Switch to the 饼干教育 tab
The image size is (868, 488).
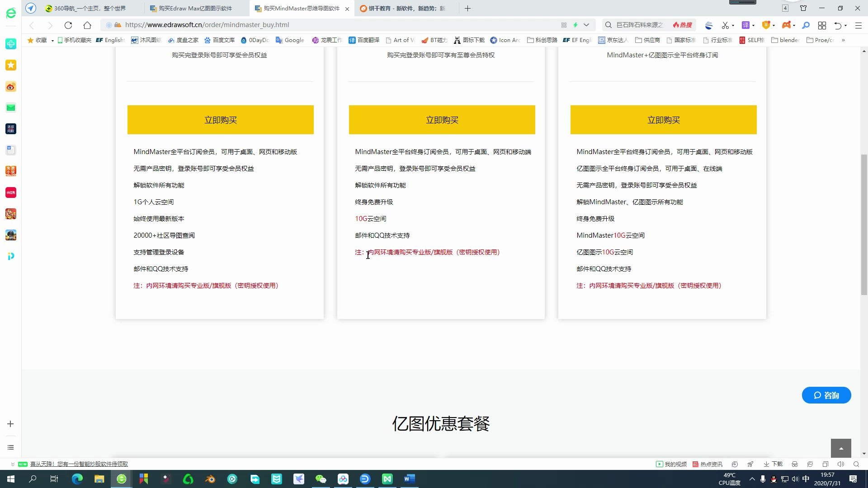pyautogui.click(x=402, y=8)
